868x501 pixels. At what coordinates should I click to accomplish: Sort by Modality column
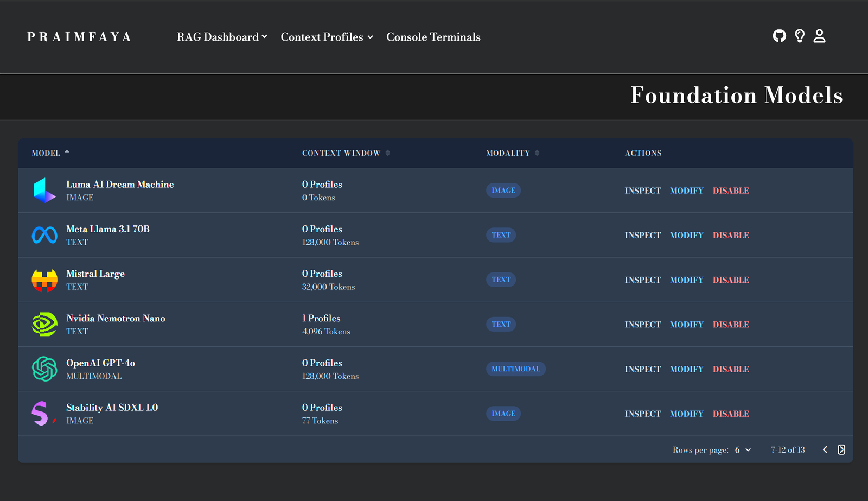pos(513,153)
